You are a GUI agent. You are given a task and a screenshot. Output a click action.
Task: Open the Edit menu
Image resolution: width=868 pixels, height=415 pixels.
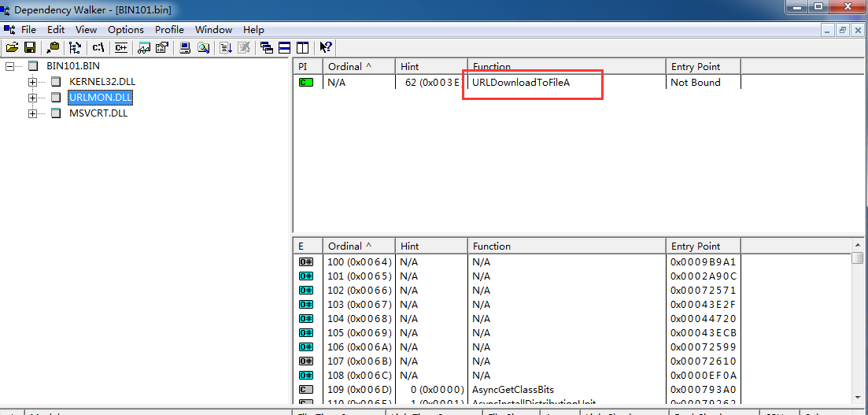pos(56,29)
